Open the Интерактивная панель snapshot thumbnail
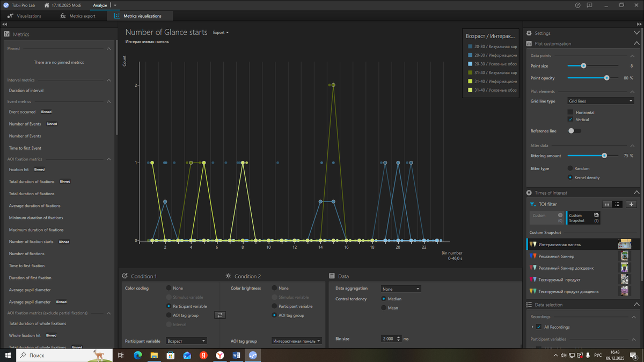Screen dimensions: 644x362 click(x=624, y=245)
